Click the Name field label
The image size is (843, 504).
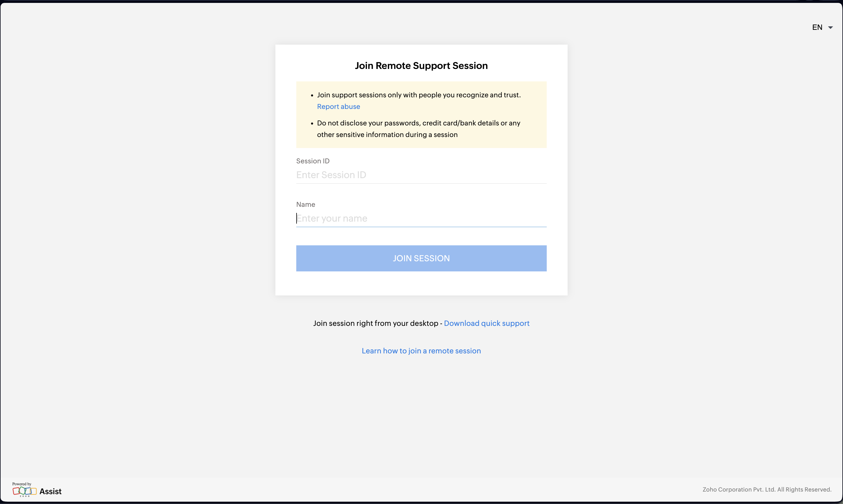(306, 204)
